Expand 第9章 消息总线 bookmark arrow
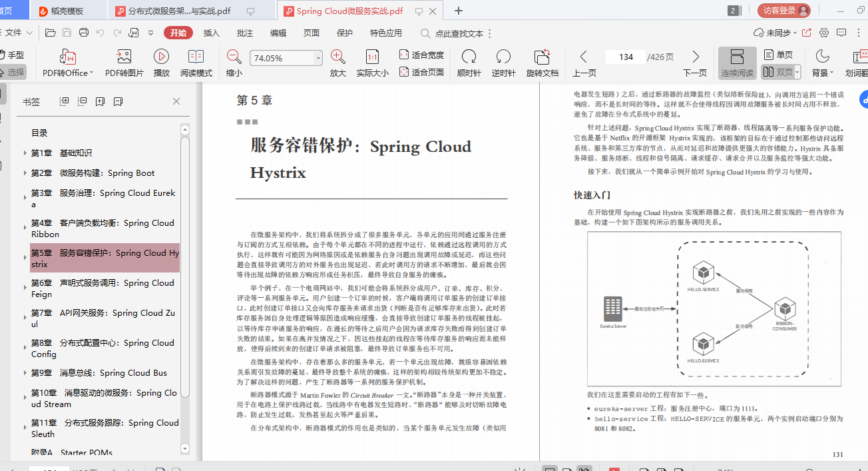Screen dimensions: 868x471 click(25, 373)
